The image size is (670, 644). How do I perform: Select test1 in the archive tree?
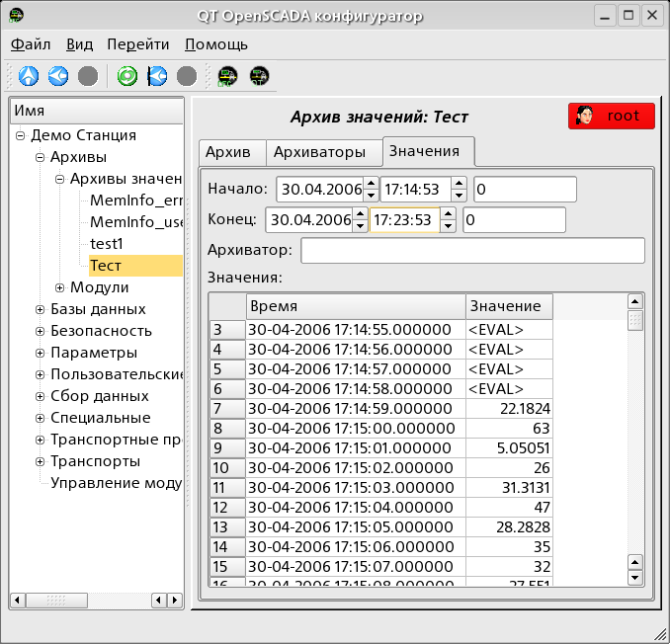106,243
